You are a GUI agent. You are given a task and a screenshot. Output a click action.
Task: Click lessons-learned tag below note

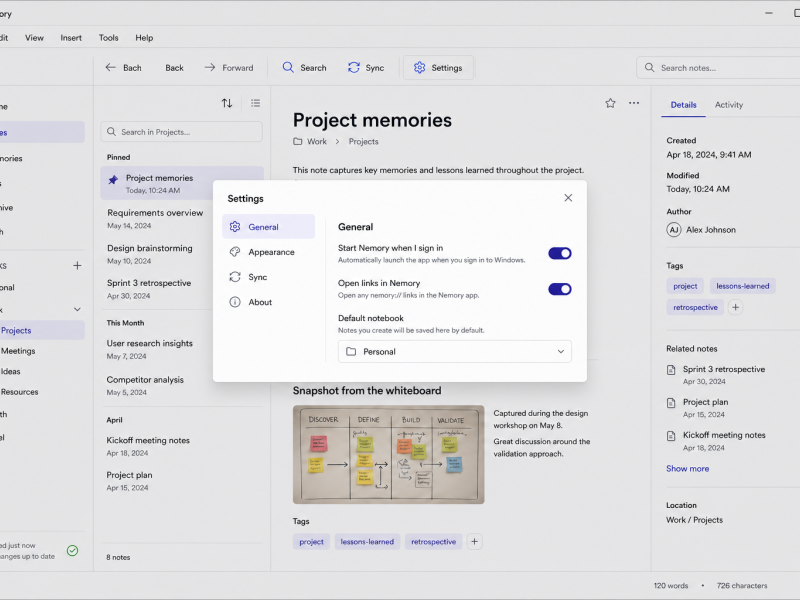coord(367,541)
